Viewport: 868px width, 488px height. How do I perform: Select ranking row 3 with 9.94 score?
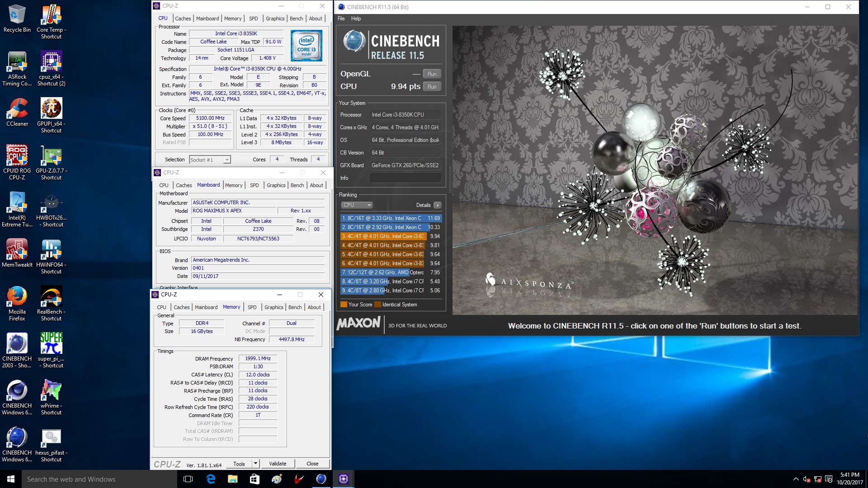coord(391,236)
